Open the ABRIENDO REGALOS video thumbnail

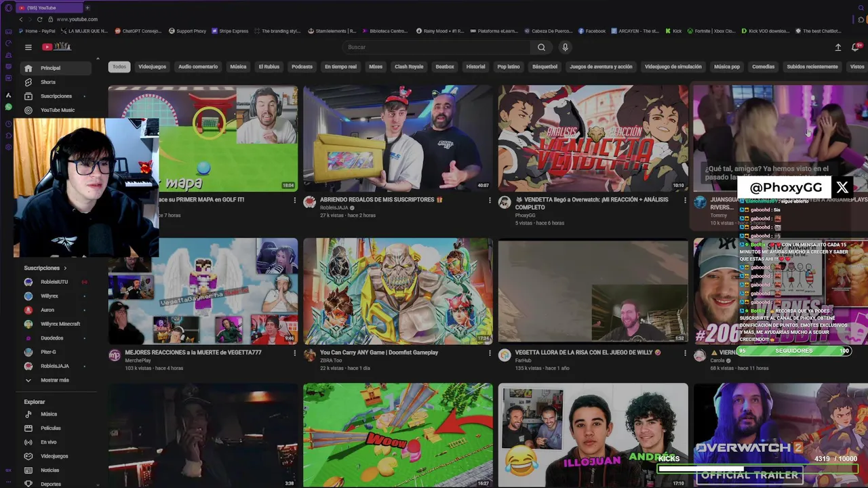coord(398,138)
